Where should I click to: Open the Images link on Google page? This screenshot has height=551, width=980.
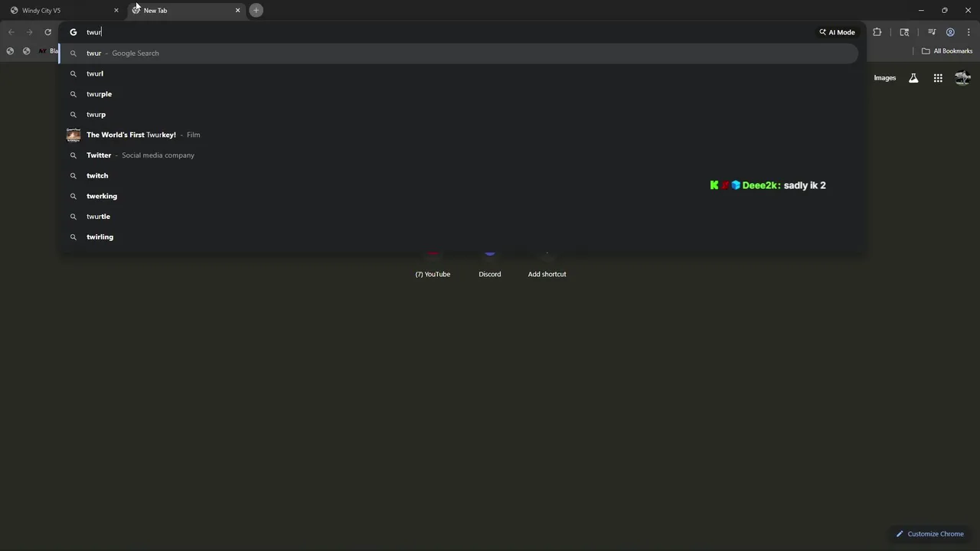point(884,78)
